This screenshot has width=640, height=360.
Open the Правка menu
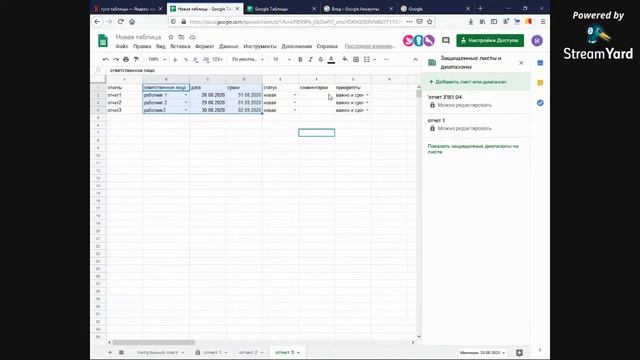click(142, 47)
